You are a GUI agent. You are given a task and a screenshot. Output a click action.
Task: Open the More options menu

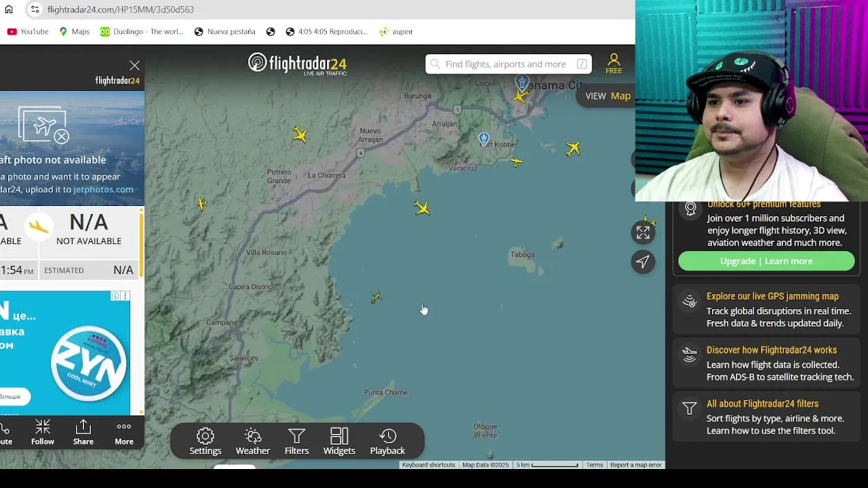click(x=124, y=432)
